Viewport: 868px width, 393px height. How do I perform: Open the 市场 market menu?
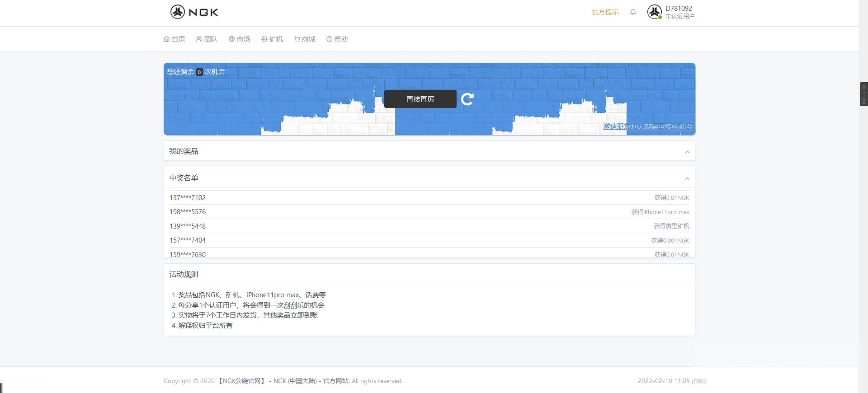240,39
